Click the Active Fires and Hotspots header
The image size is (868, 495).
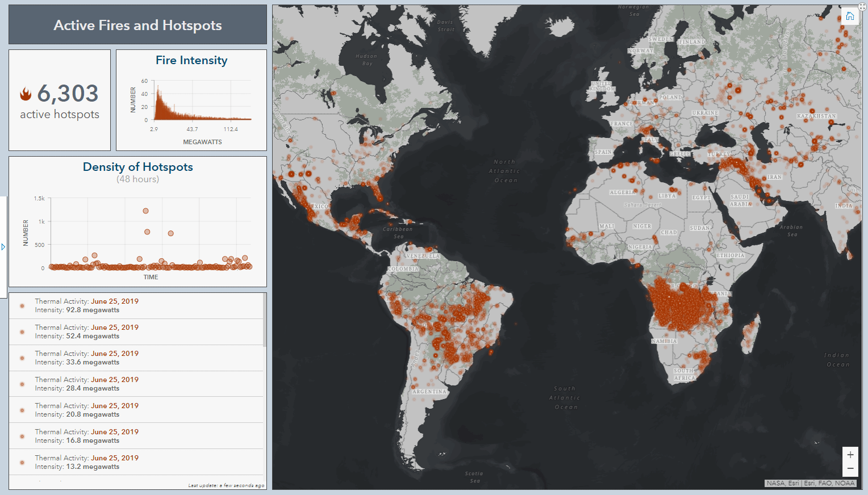(137, 25)
